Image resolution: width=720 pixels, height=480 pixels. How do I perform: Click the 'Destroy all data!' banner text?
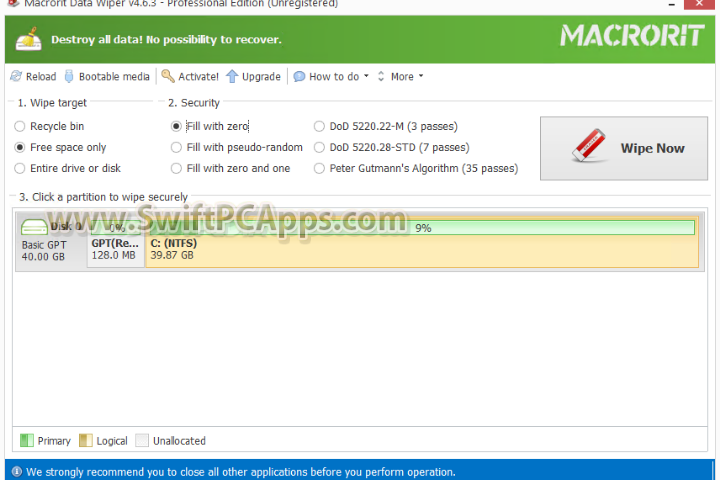166,40
